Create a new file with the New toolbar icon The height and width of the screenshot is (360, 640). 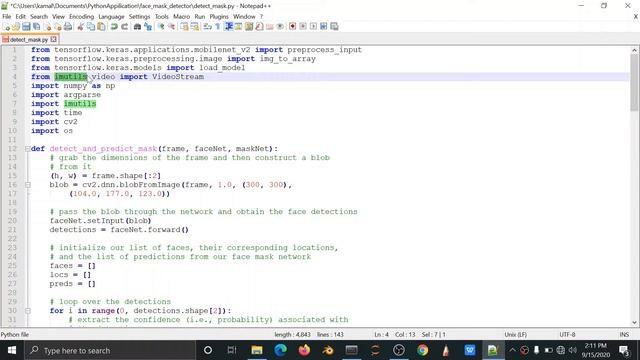click(6, 27)
